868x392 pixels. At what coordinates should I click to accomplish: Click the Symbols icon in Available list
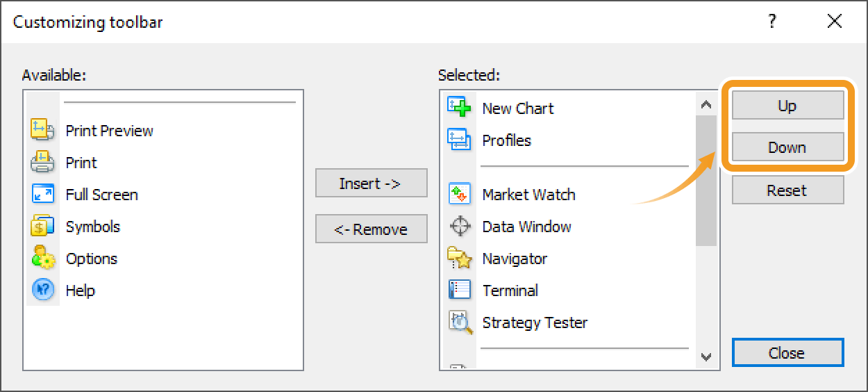point(43,226)
